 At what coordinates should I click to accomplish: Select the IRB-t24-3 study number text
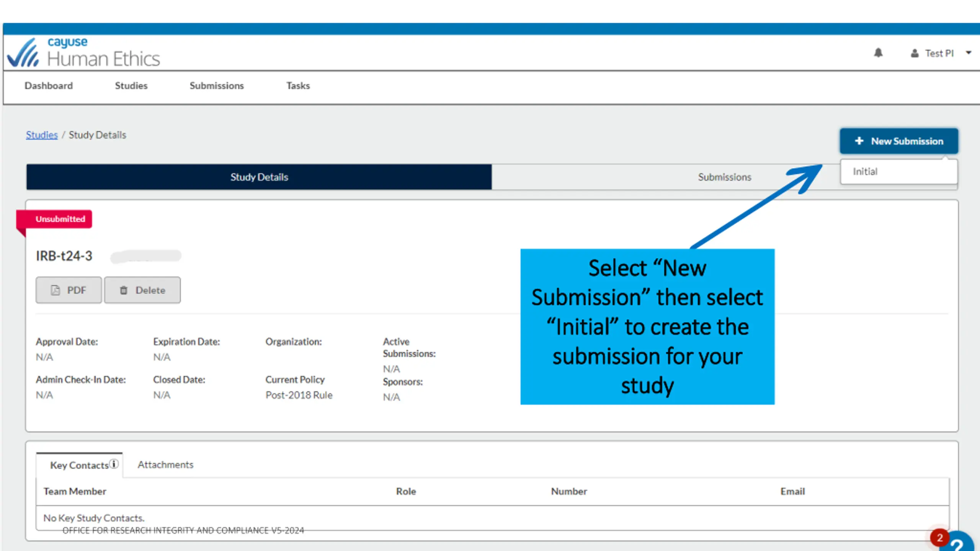coord(64,256)
